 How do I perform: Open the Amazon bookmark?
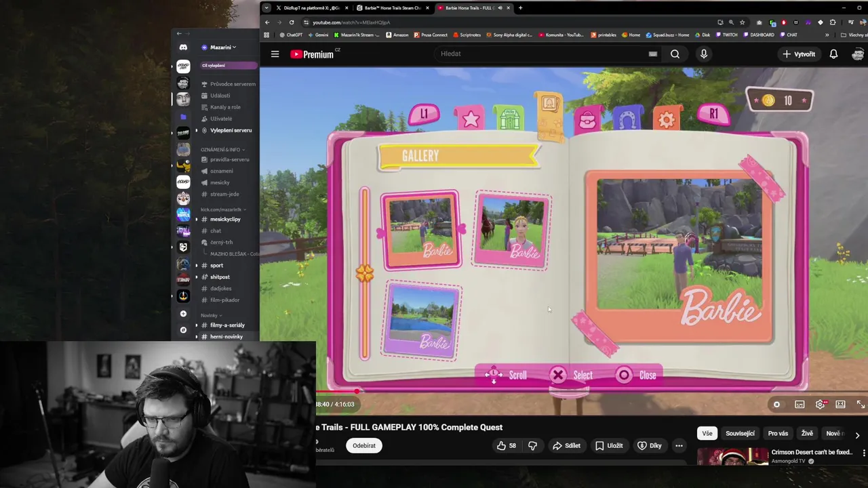point(397,35)
